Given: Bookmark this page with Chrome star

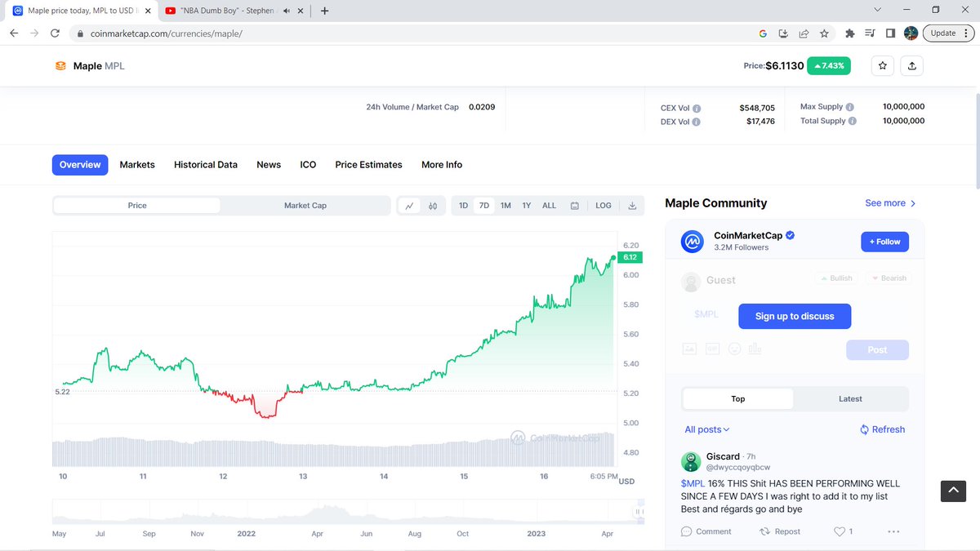Looking at the screenshot, I should tap(824, 33).
